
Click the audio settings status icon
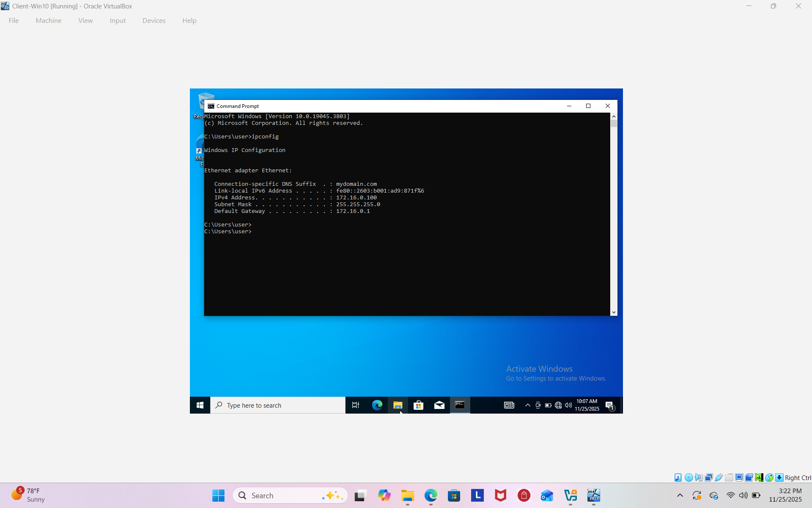point(699,478)
